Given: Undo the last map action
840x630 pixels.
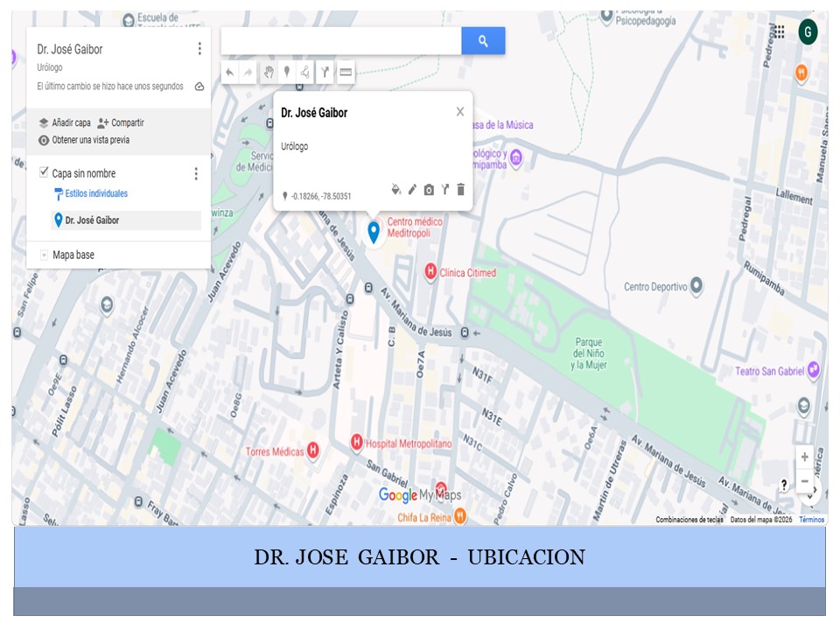Looking at the screenshot, I should point(230,73).
